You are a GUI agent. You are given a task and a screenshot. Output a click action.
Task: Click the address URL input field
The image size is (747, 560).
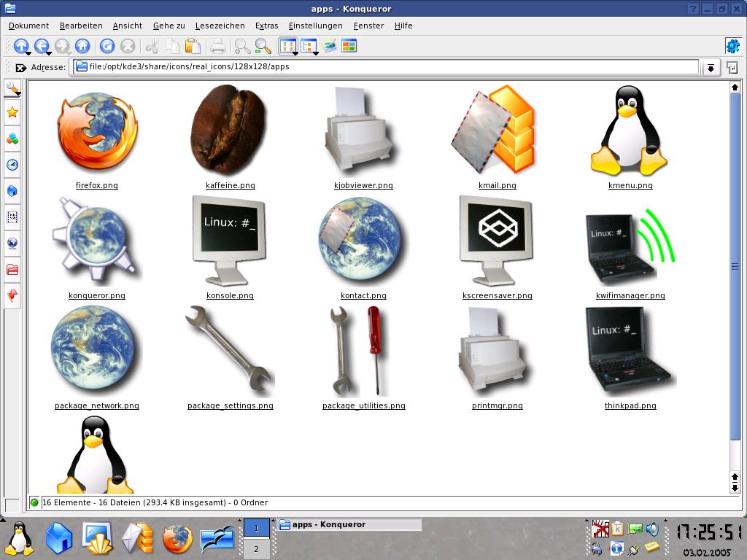(386, 67)
